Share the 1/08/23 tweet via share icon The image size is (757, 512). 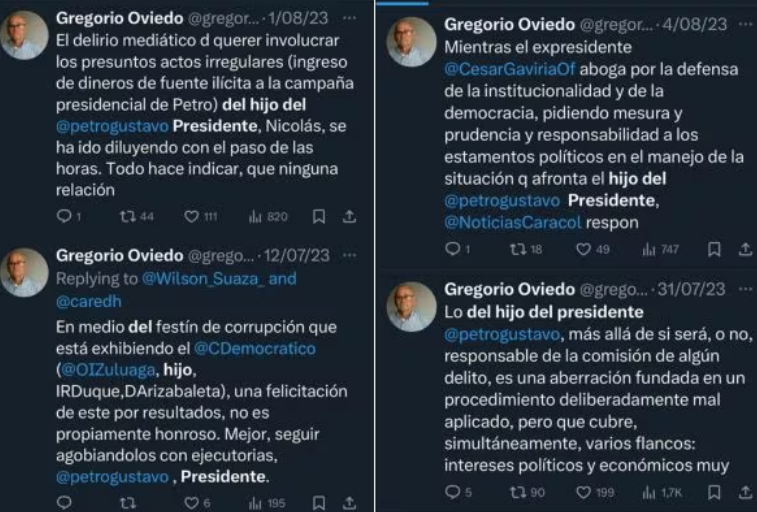[x=349, y=216]
